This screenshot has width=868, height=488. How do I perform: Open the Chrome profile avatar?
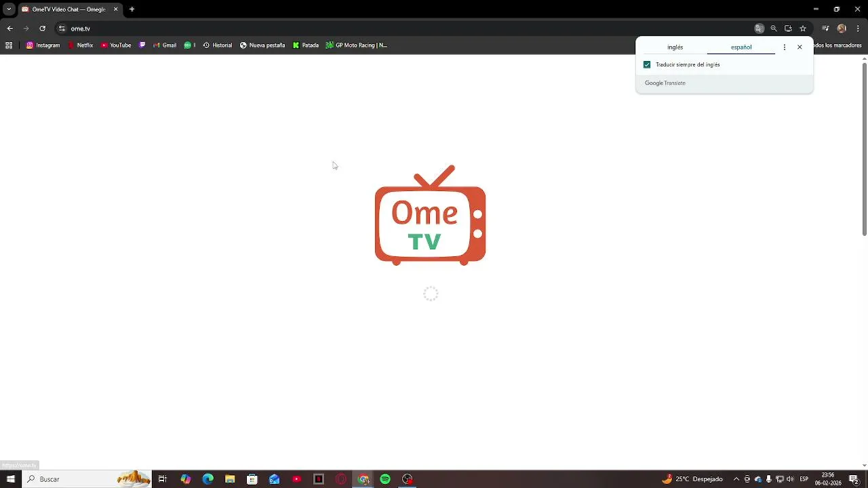tap(842, 28)
